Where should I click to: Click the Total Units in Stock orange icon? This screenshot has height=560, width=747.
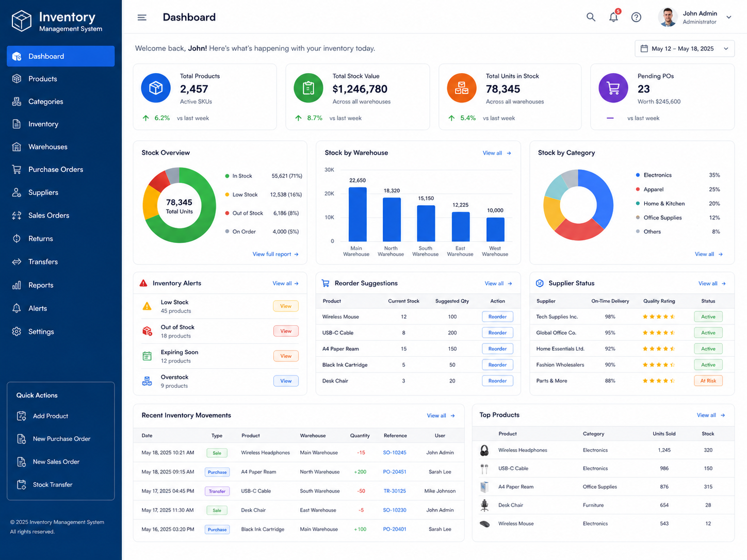[462, 88]
